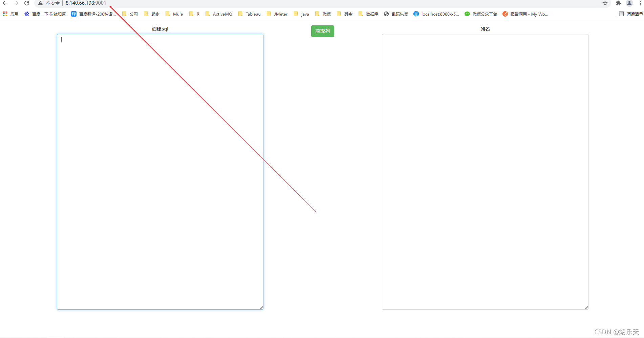644x338 pixels.
Task: Click the 列名 textarea resize handle
Action: click(x=586, y=308)
